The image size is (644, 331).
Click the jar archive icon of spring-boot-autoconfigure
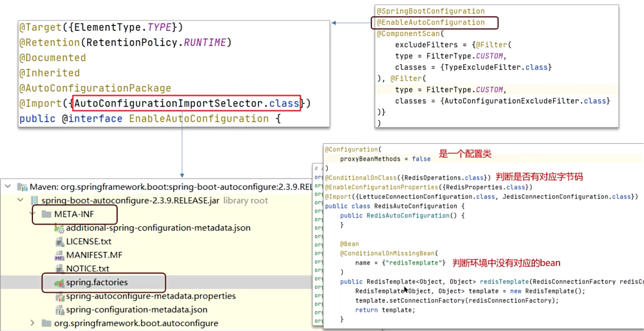pos(35,201)
